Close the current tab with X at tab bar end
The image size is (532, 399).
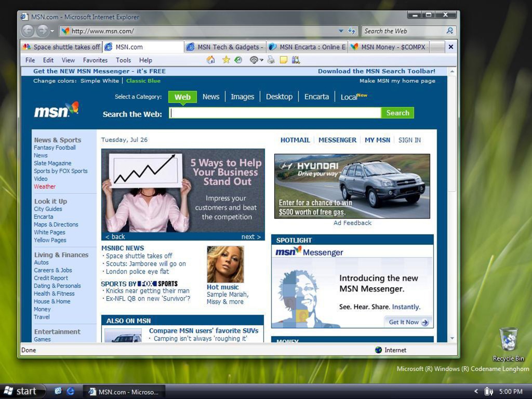(x=451, y=47)
